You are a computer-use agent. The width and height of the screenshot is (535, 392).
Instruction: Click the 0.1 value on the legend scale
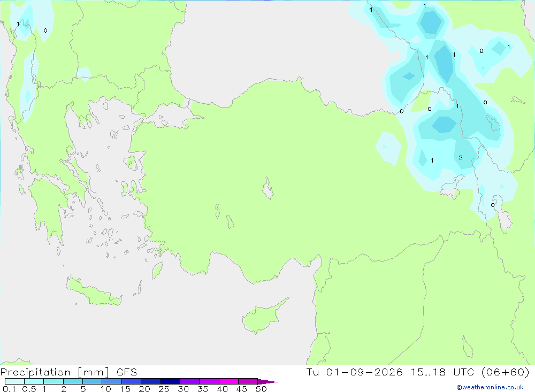coord(9,389)
